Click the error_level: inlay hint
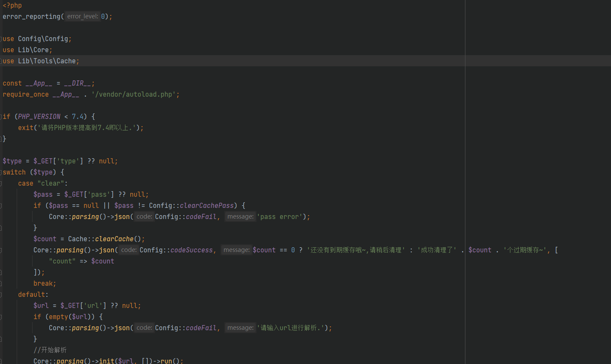Screen dimensions: 611x364 (x=83, y=17)
